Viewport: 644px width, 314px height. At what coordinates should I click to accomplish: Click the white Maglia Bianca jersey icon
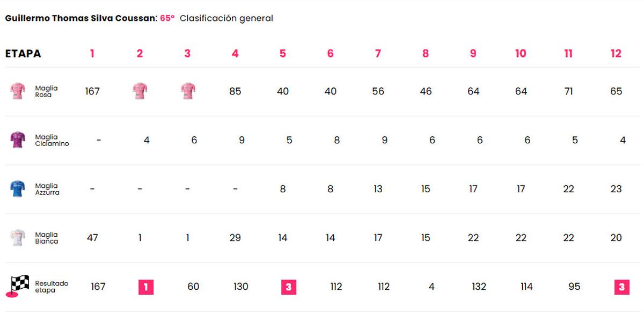click(x=18, y=238)
